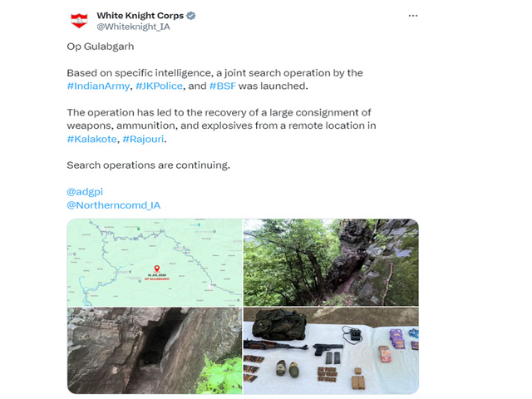532x399 pixels.
Task: Open the @Whiteknight_IA handle
Action: 133,27
